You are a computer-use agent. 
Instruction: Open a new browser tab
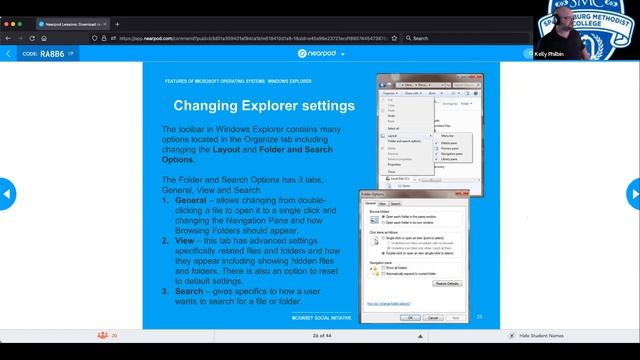pyautogui.click(x=117, y=24)
